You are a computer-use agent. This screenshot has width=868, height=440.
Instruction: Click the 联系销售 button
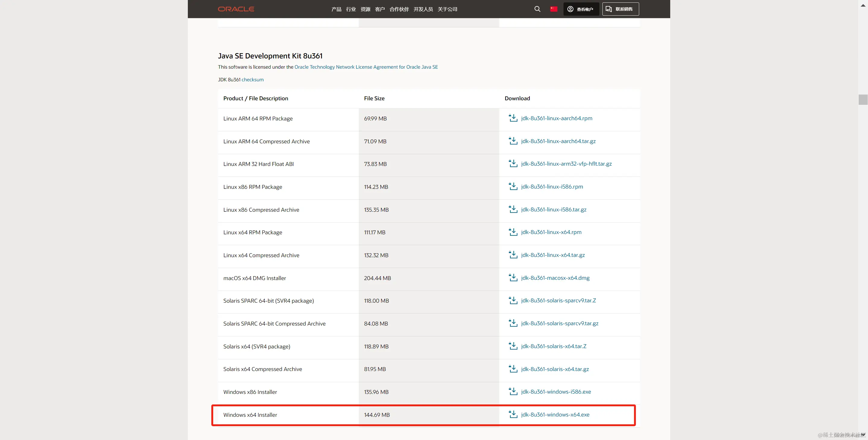pyautogui.click(x=620, y=9)
